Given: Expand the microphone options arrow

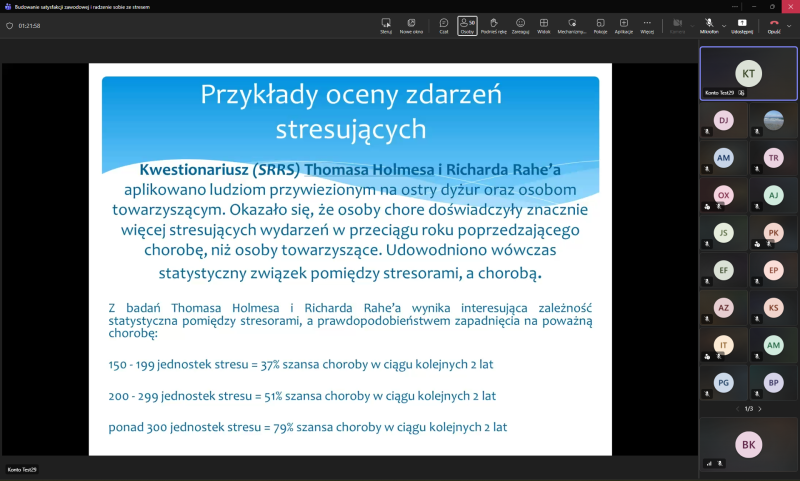Looking at the screenshot, I should (x=722, y=25).
